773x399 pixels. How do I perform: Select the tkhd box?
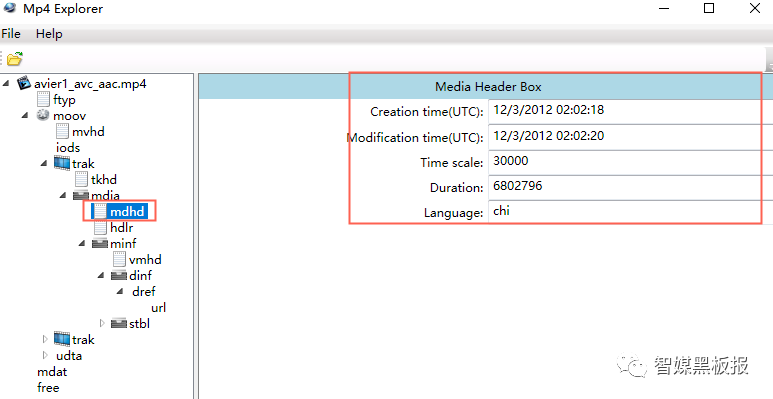[104, 180]
